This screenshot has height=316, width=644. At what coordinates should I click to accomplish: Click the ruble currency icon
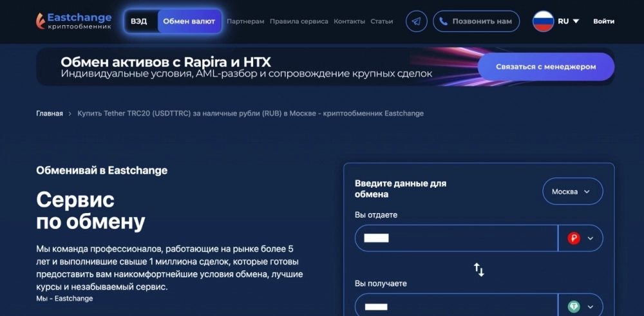point(574,238)
